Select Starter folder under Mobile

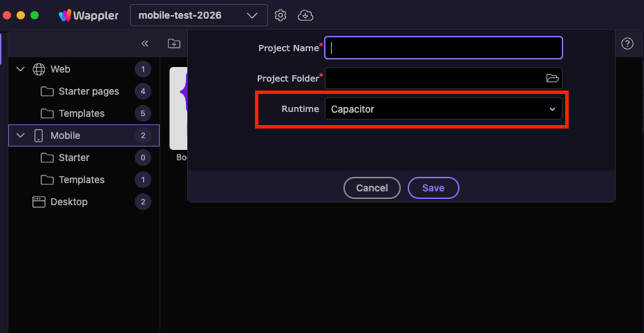(x=74, y=158)
